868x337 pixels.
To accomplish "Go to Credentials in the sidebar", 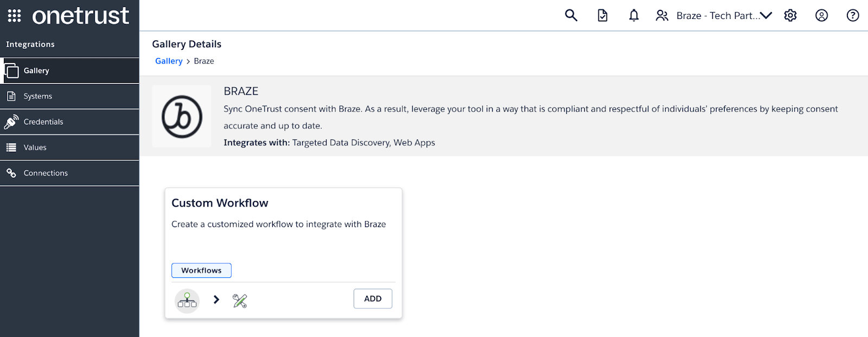I will click(x=43, y=121).
